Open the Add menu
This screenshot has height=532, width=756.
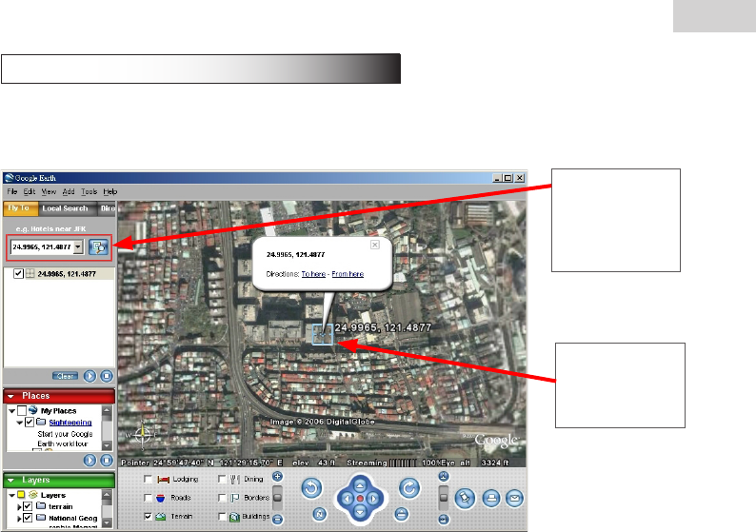coord(69,191)
